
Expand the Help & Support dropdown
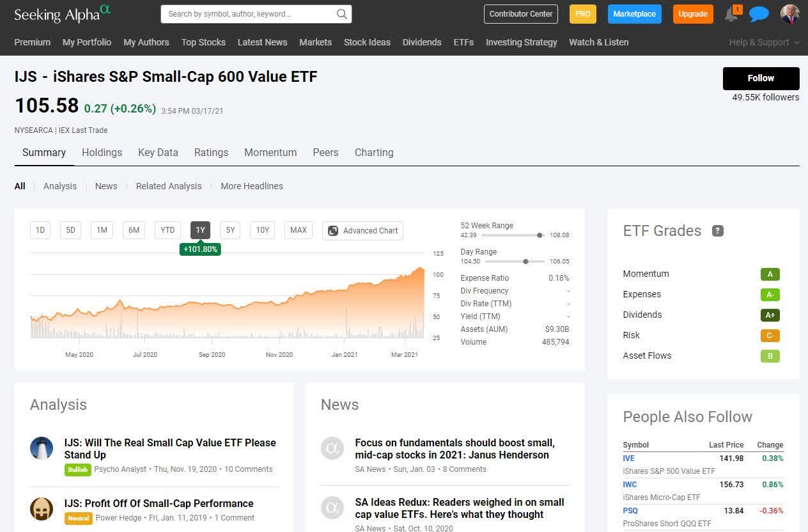click(x=764, y=42)
